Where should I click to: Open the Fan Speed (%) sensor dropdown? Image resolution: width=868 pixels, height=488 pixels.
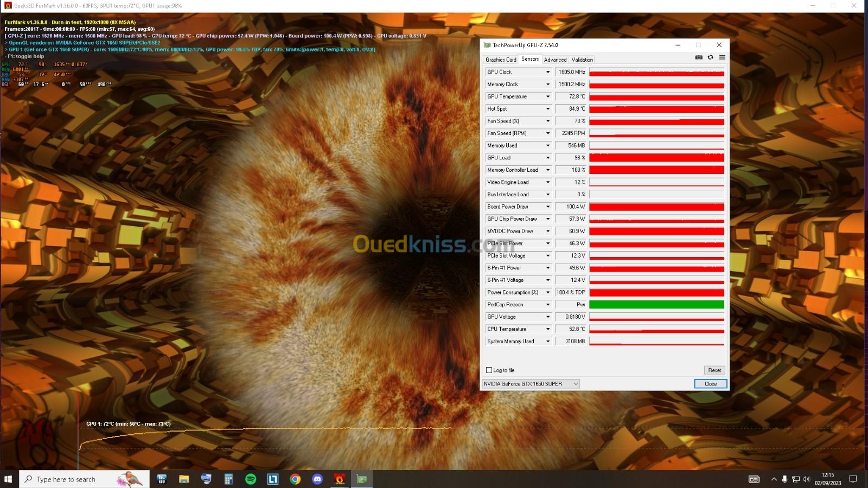click(x=548, y=121)
